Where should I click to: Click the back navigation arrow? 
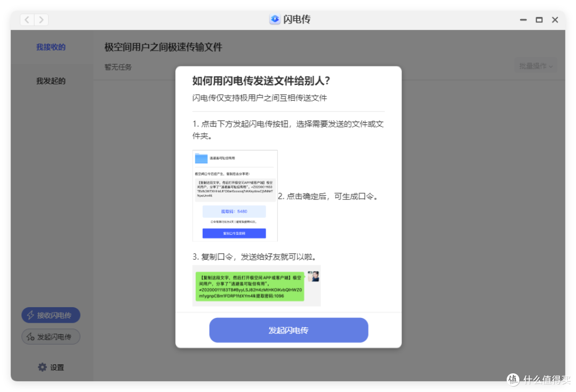pyautogui.click(x=27, y=20)
